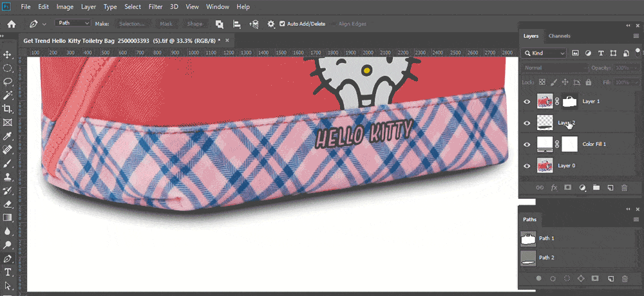Open the Paths panel menu
Image resolution: width=644 pixels, height=296 pixels.
(636, 219)
